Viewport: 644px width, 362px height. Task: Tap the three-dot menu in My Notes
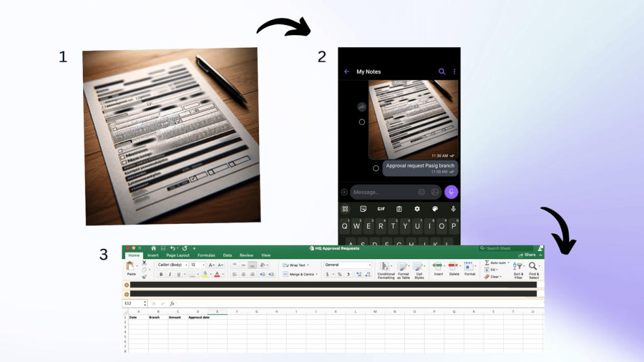[x=454, y=72]
